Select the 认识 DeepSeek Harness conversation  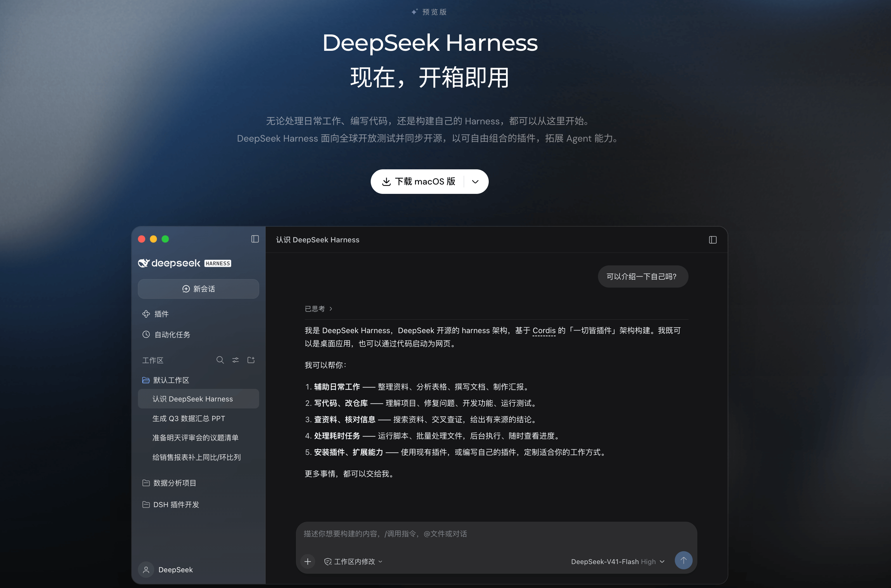point(198,399)
